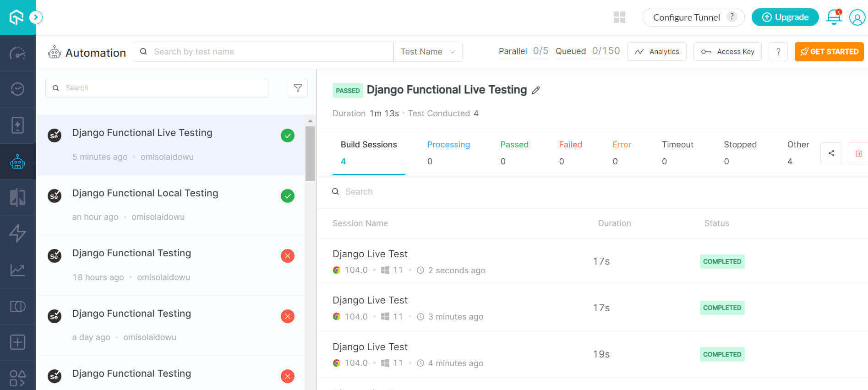The image size is (868, 390).
Task: Click the Access Key button
Action: 727,52
